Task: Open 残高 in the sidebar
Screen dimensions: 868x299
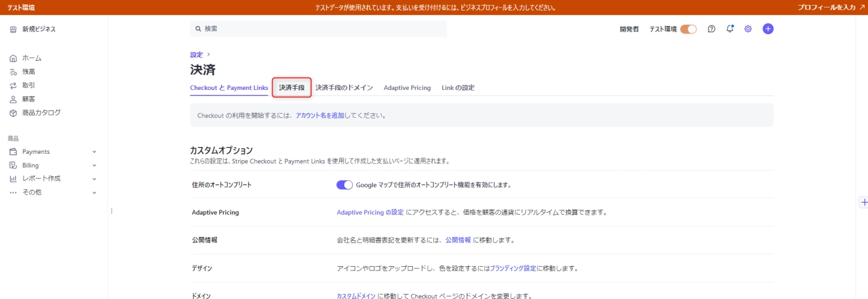Action: click(29, 72)
